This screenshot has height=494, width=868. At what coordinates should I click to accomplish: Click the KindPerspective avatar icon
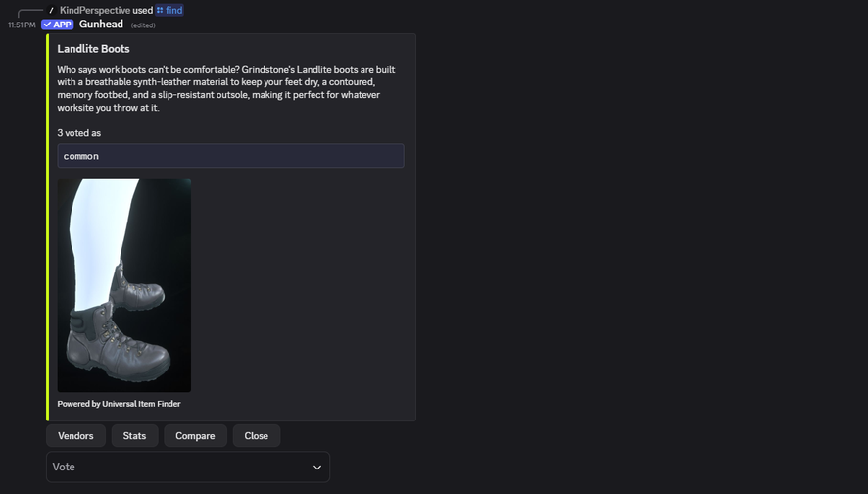(52, 10)
